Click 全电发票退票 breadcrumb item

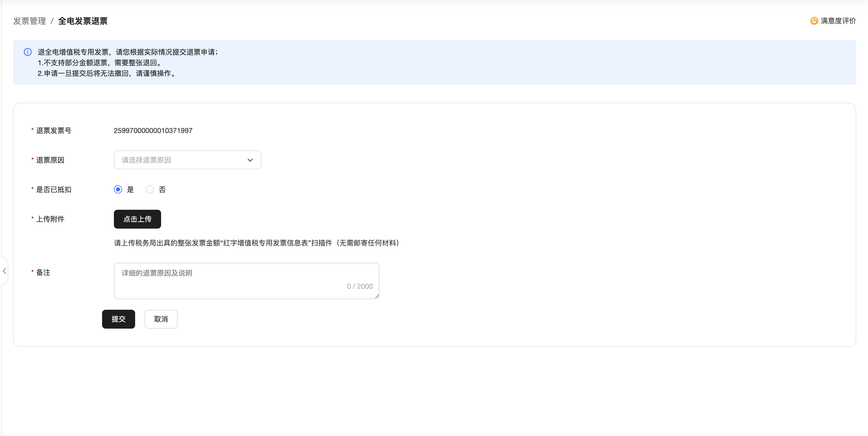[x=83, y=21]
